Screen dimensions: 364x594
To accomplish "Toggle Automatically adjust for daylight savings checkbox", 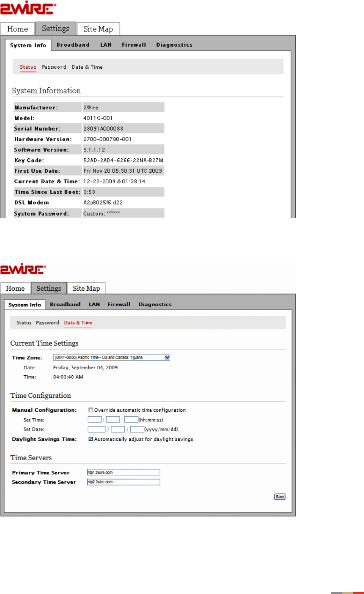I will pos(91,439).
